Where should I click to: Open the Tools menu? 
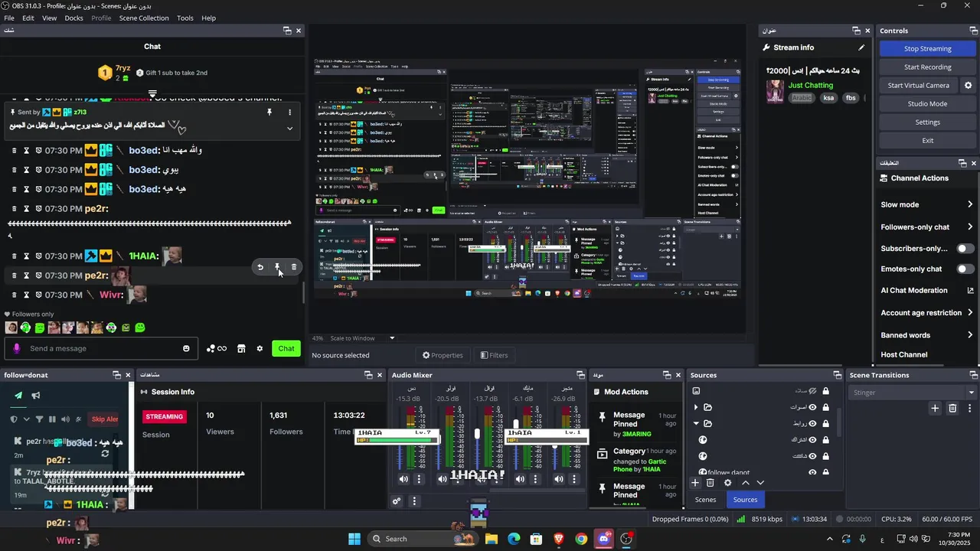(x=185, y=18)
